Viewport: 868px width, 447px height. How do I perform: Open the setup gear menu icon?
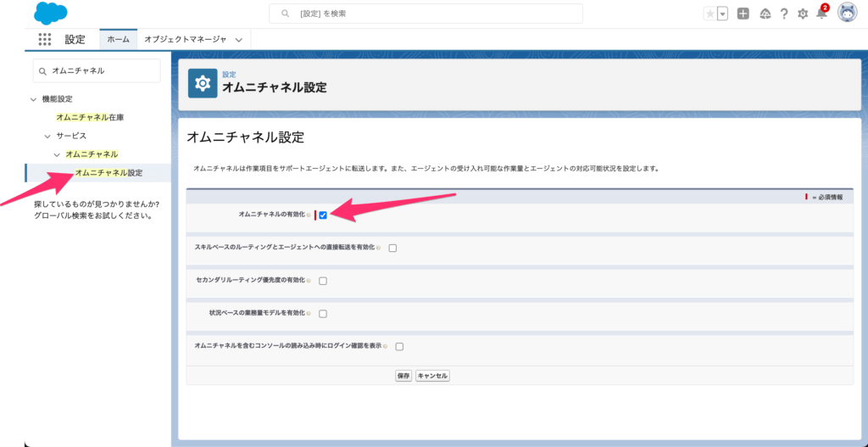pyautogui.click(x=803, y=14)
